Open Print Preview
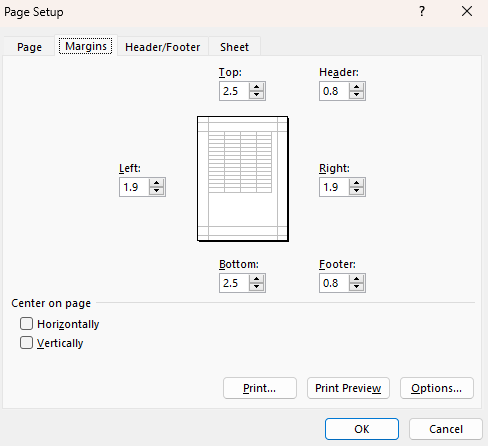The width and height of the screenshot is (488, 446). point(348,388)
